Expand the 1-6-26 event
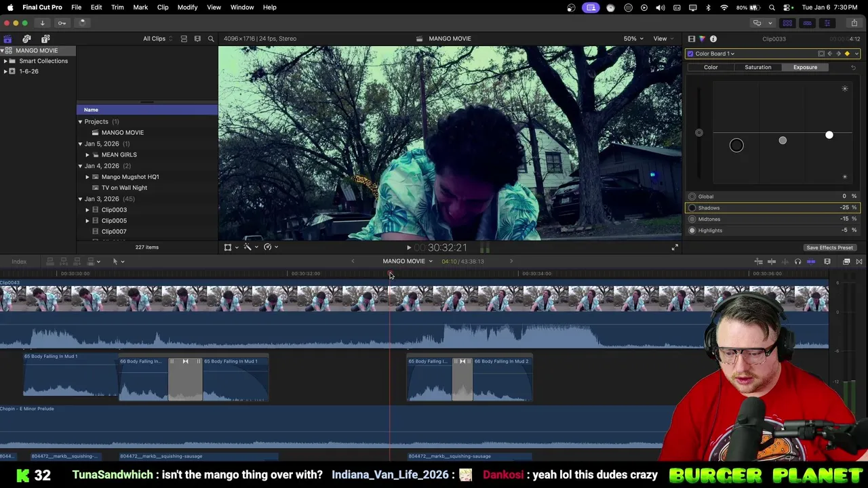The image size is (868, 488). click(x=5, y=71)
